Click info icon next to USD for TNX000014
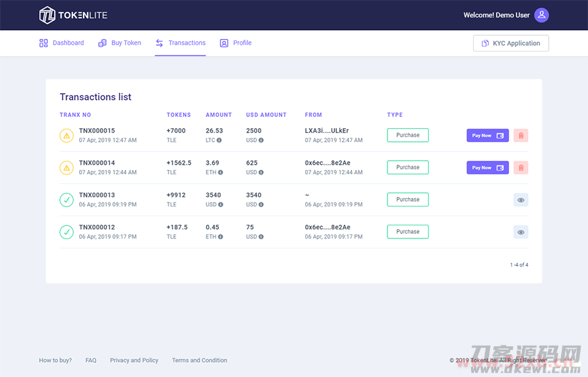 coord(261,172)
